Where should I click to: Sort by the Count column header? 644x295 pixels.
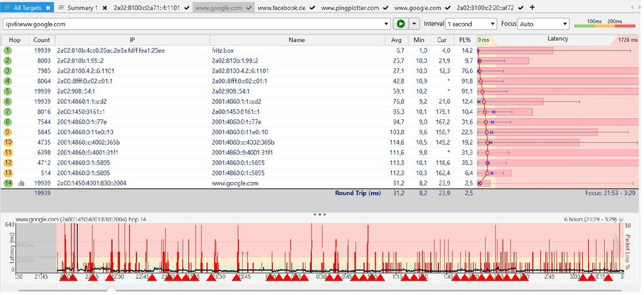coord(41,40)
